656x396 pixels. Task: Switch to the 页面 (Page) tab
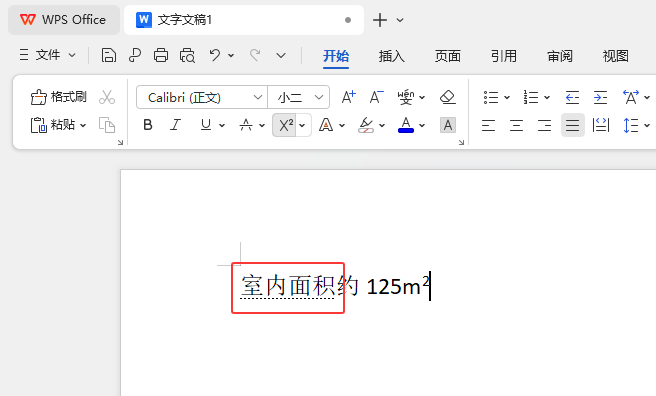pyautogui.click(x=448, y=56)
